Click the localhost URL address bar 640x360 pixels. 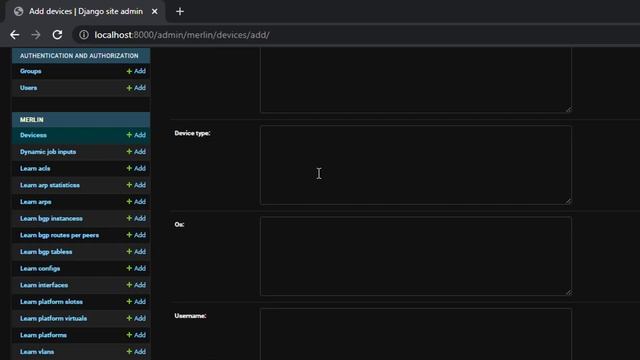click(182, 35)
